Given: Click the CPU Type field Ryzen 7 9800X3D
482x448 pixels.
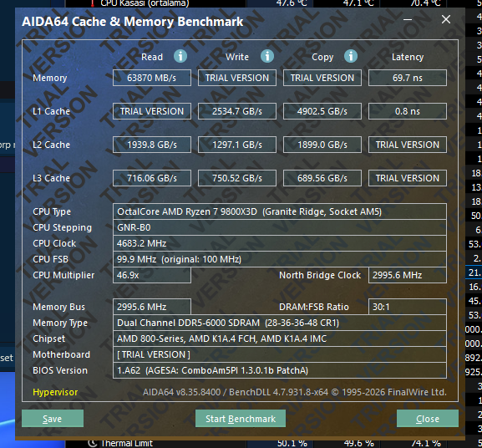Looking at the screenshot, I should point(280,211).
